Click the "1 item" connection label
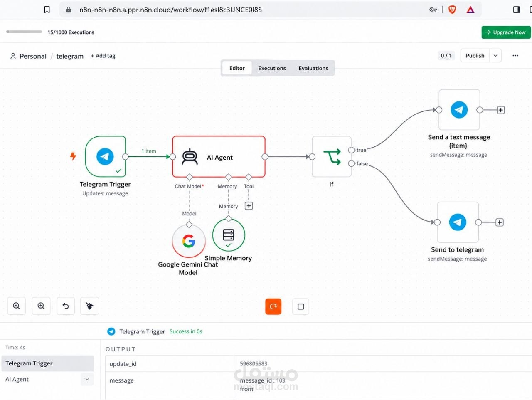Screen dimensions: 532x400 click(x=149, y=151)
